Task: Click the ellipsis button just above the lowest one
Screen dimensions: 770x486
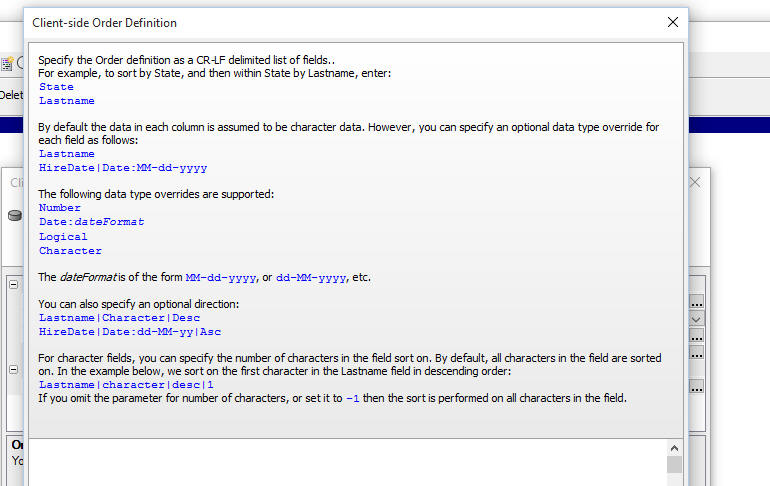Action: point(696,352)
